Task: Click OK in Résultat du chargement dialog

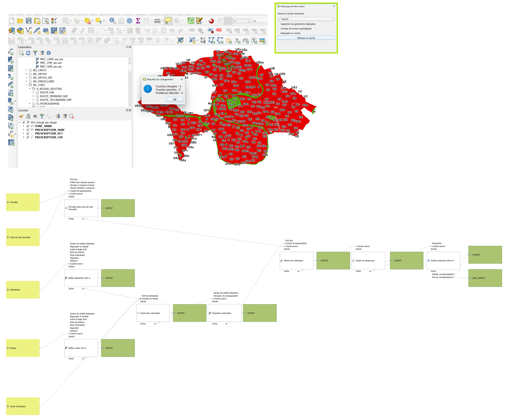Action: coord(174,100)
